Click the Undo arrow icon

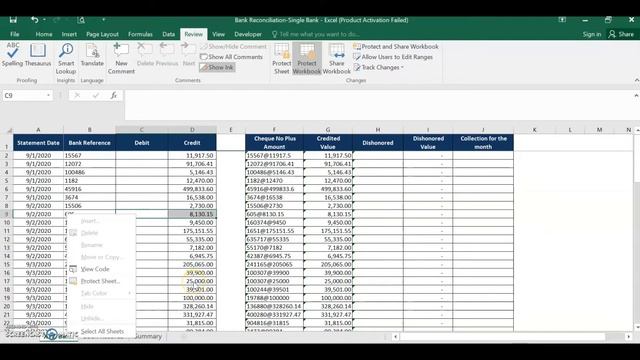click(x=34, y=20)
